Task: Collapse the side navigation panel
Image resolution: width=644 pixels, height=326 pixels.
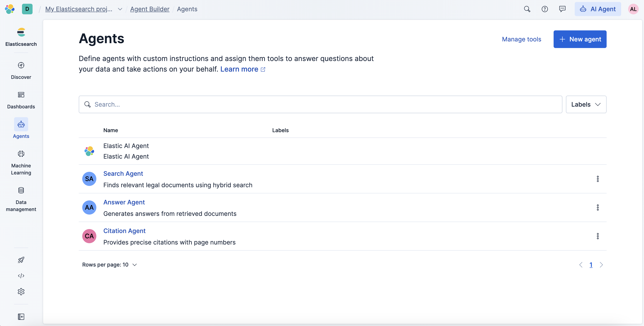Action: [x=21, y=317]
